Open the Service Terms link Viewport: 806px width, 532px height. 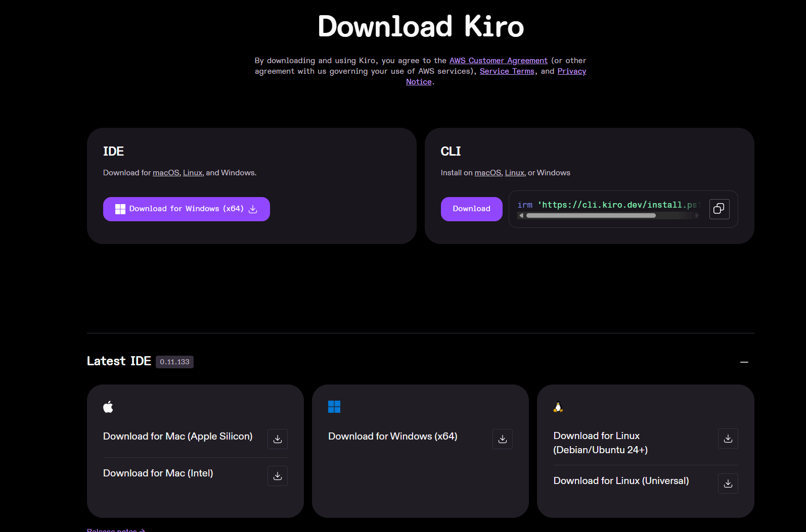click(507, 71)
